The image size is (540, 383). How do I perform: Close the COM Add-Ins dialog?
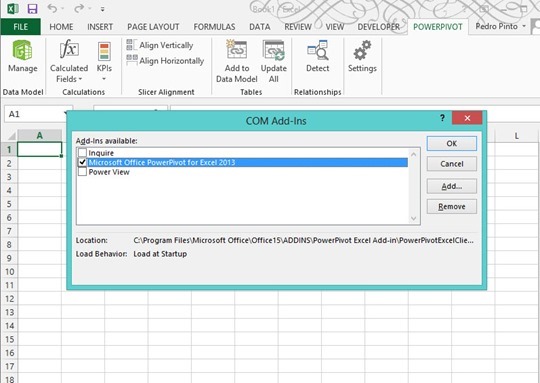click(467, 118)
